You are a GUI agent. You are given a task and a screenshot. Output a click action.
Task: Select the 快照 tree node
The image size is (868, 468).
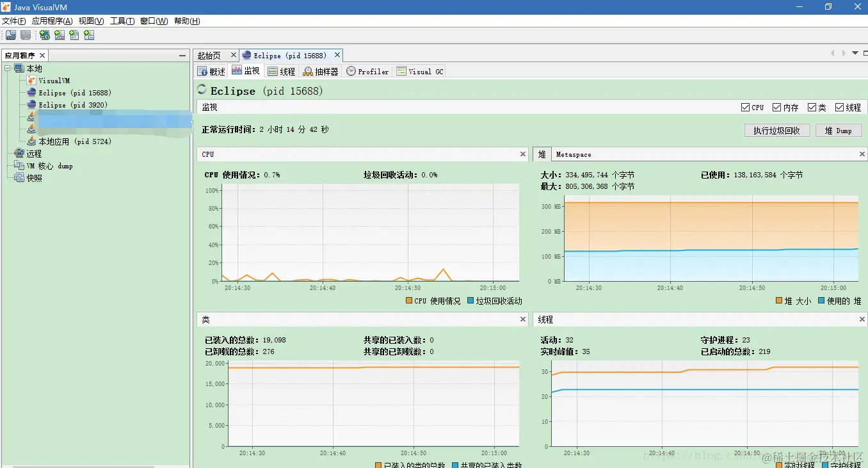pos(34,178)
